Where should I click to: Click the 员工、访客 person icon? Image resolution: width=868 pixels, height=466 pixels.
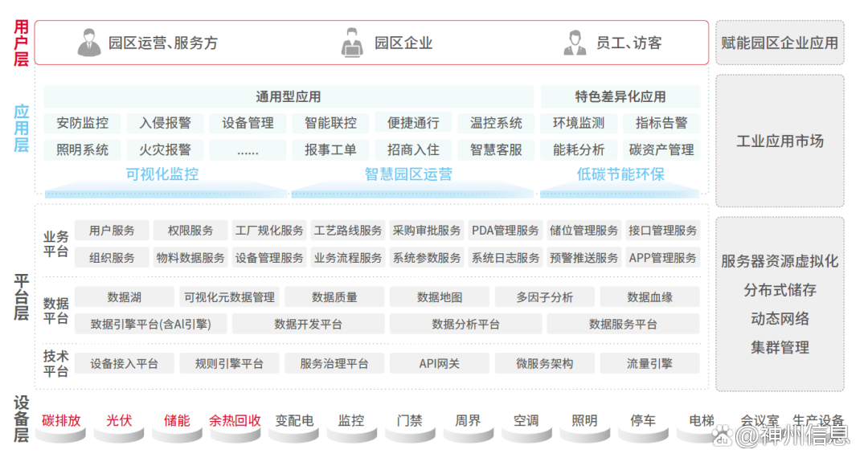click(575, 43)
